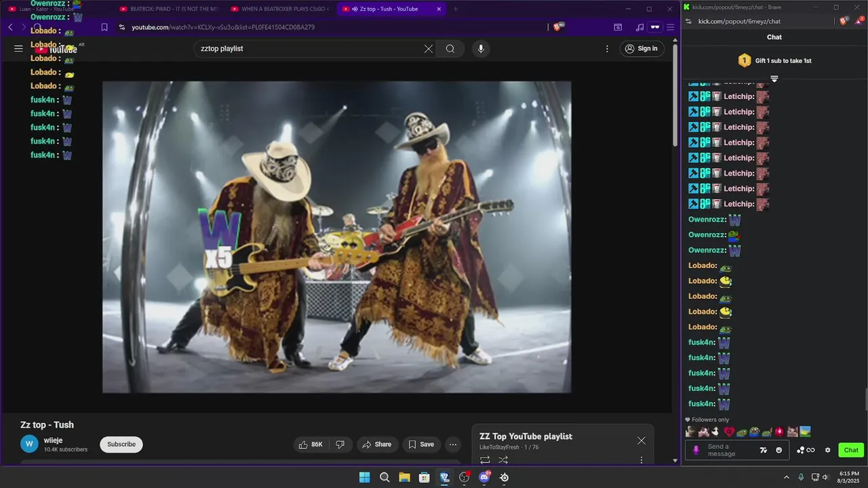
Task: Click the green Chat send button
Action: tap(851, 450)
